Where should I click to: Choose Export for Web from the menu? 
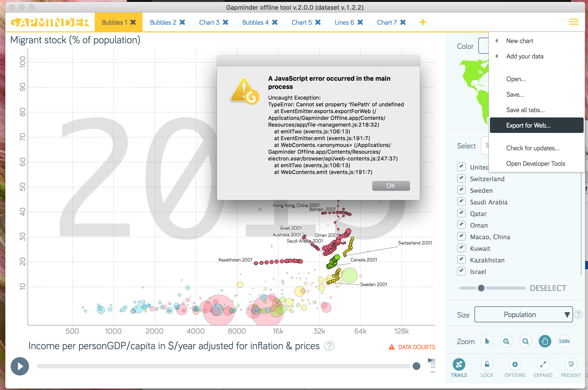(528, 125)
